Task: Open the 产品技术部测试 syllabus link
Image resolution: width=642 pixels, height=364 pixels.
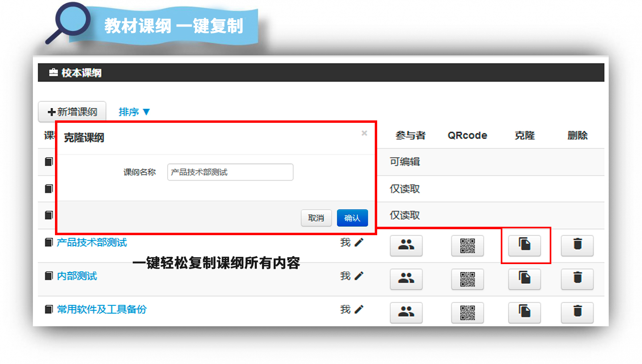Action: pos(91,242)
